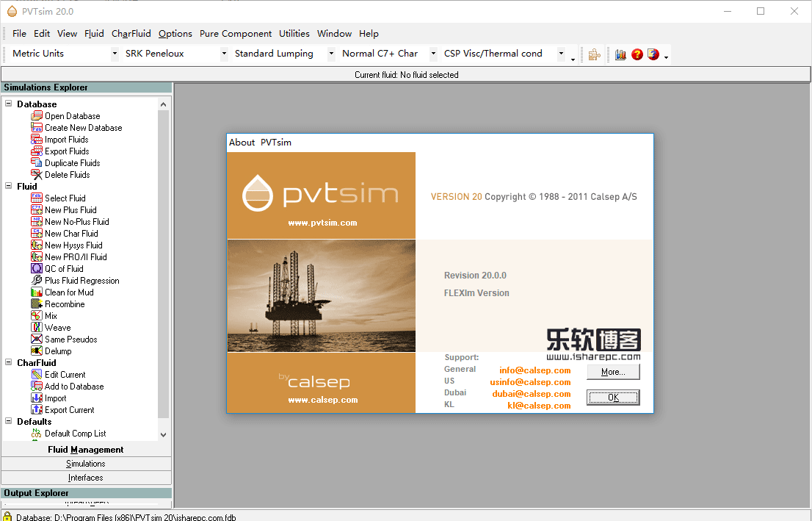Click the Create New Database icon
The width and height of the screenshot is (812, 521).
tap(36, 128)
